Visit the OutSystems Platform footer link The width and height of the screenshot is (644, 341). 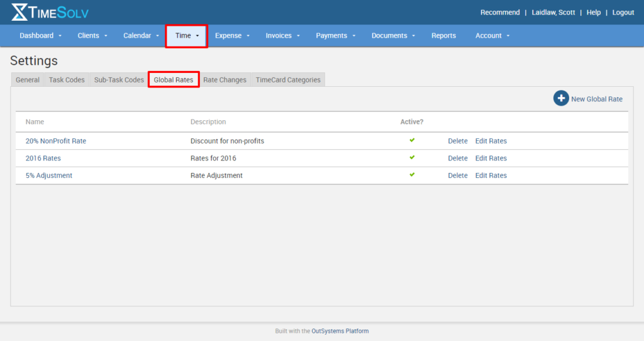(340, 331)
